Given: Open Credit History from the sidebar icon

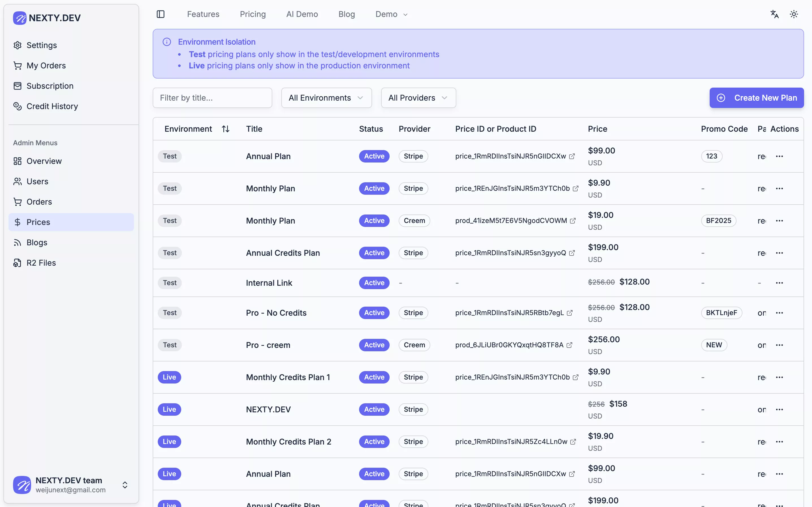Looking at the screenshot, I should tap(18, 106).
